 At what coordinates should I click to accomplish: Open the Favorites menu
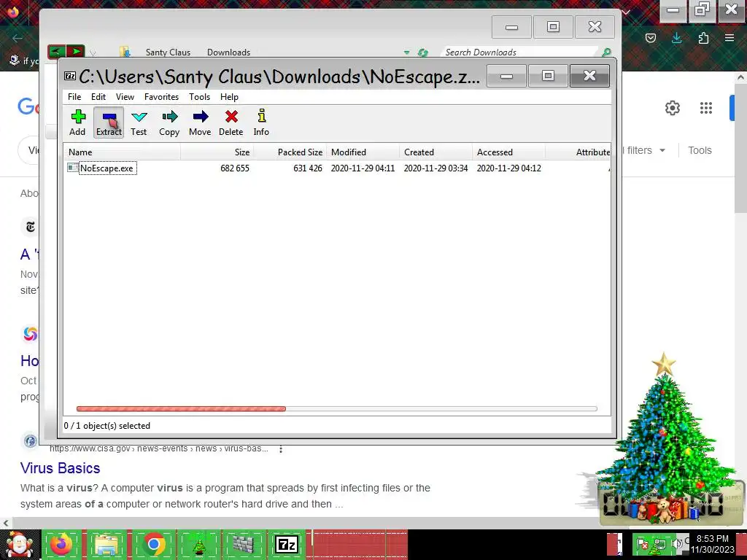(161, 97)
